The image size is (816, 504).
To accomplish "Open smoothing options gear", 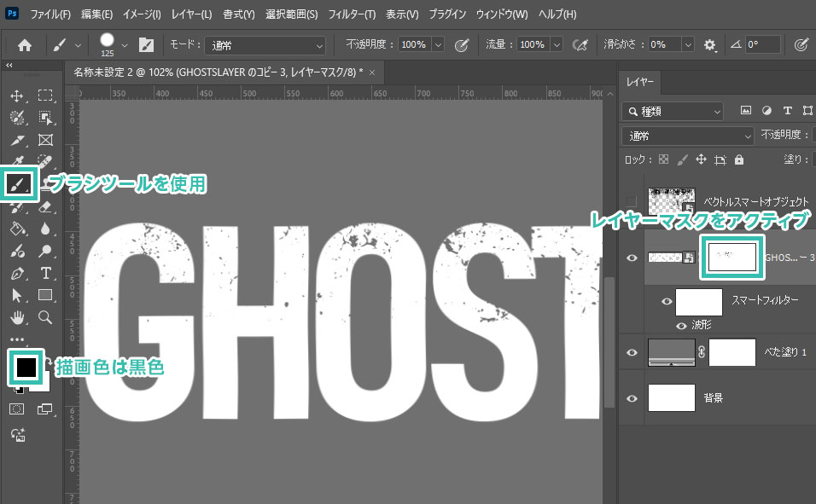I will coord(710,45).
